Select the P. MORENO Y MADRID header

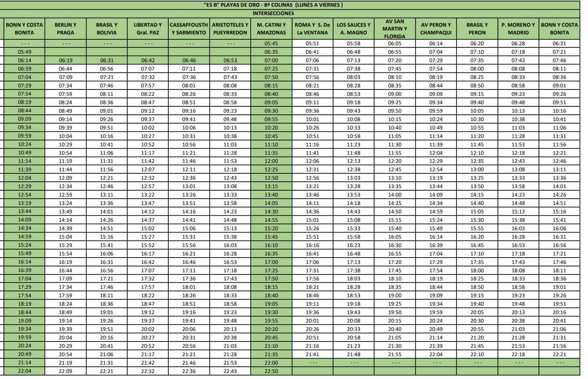[x=518, y=29]
